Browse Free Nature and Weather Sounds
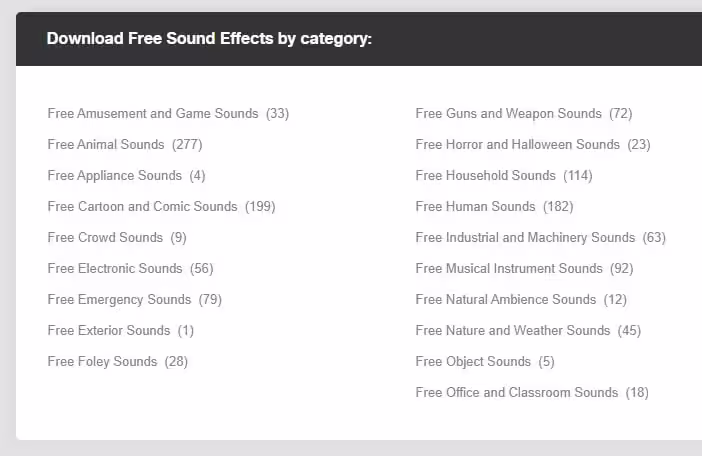Image resolution: width=702 pixels, height=456 pixels. pyautogui.click(x=513, y=331)
